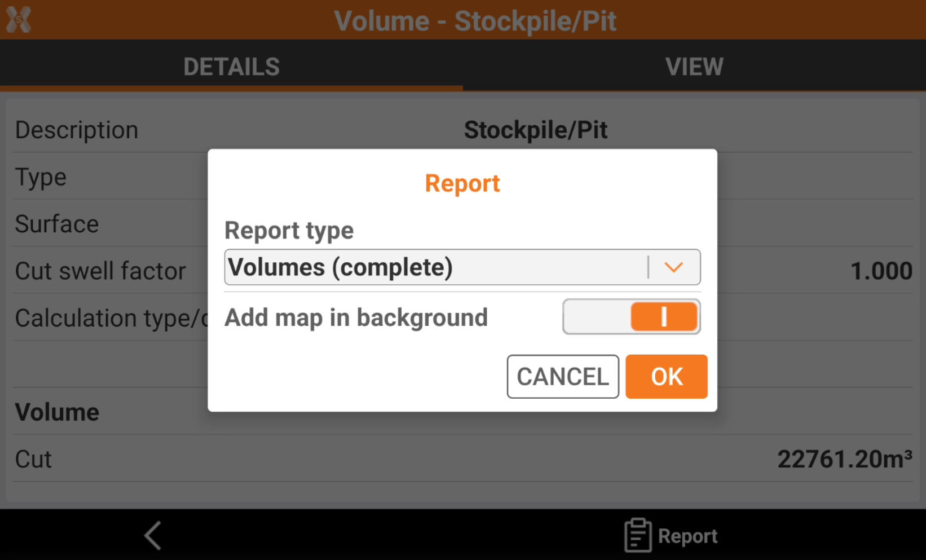Click the Report text in bottom bar

pos(687,536)
